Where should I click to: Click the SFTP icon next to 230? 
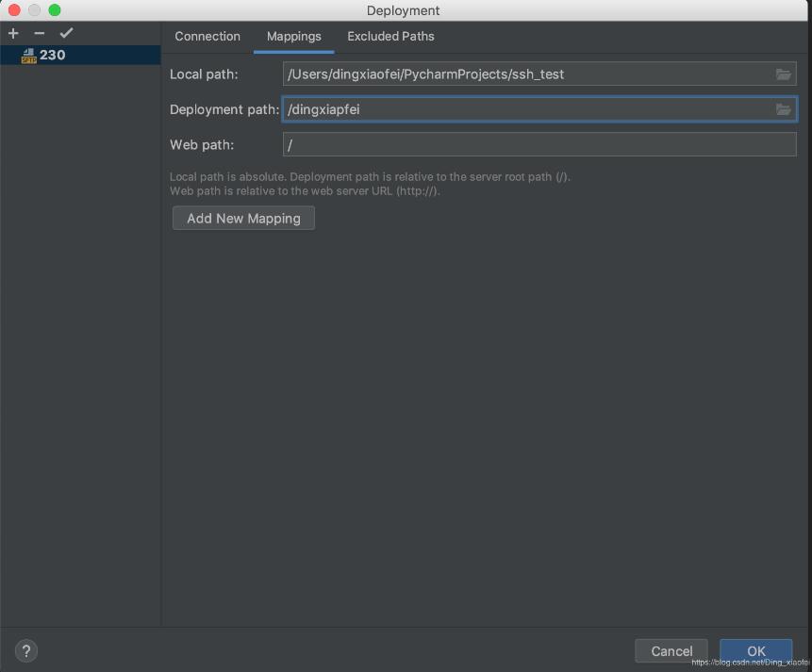point(28,56)
